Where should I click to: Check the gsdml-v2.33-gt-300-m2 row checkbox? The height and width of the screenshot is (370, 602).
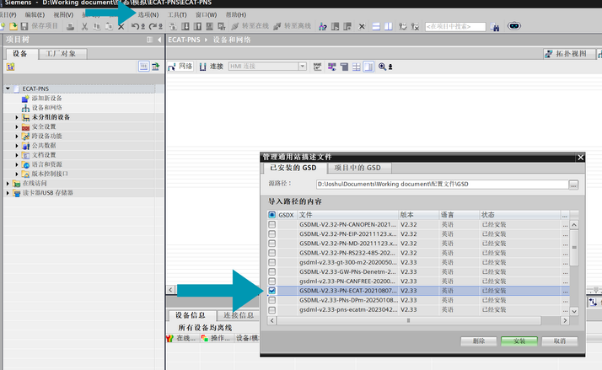[272, 263]
